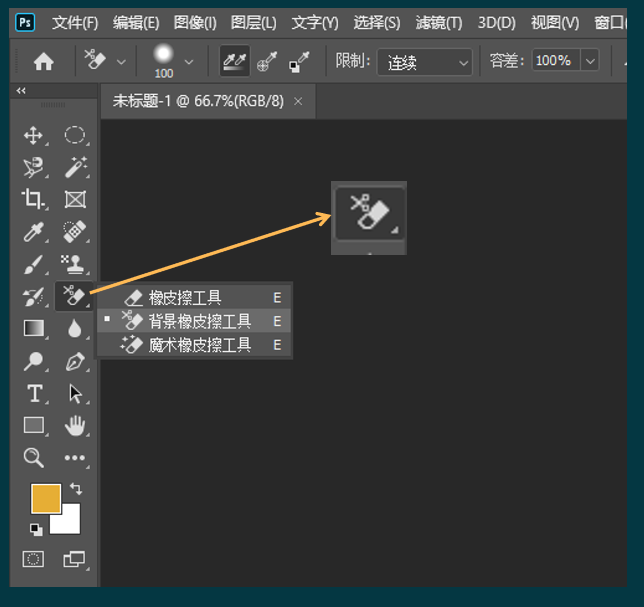Select the Eyedropper tool

point(34,232)
